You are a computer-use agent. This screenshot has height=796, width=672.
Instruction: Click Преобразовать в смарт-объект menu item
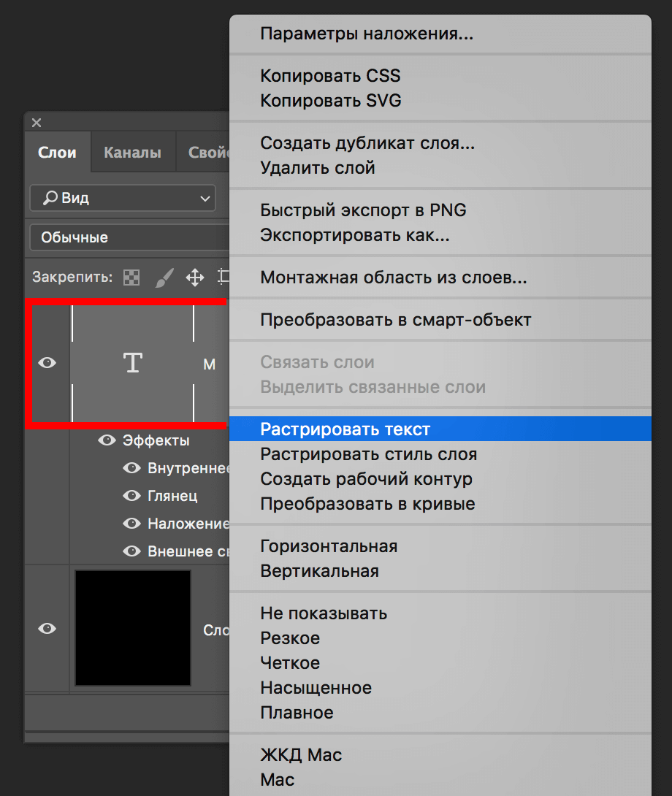point(395,320)
